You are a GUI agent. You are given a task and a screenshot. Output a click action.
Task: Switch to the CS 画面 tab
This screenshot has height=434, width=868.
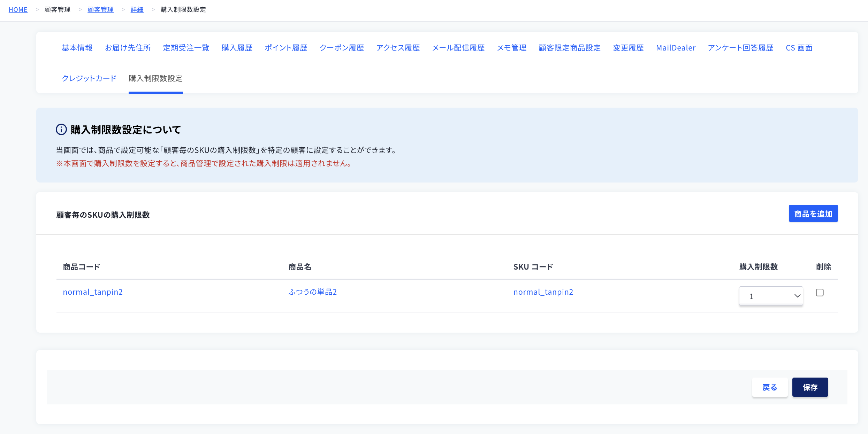(x=799, y=48)
